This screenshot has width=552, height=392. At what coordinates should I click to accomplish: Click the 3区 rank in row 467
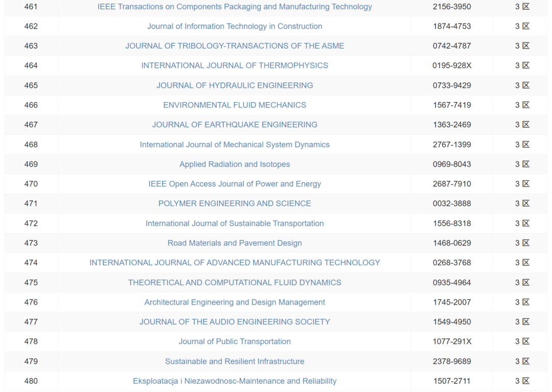(522, 125)
